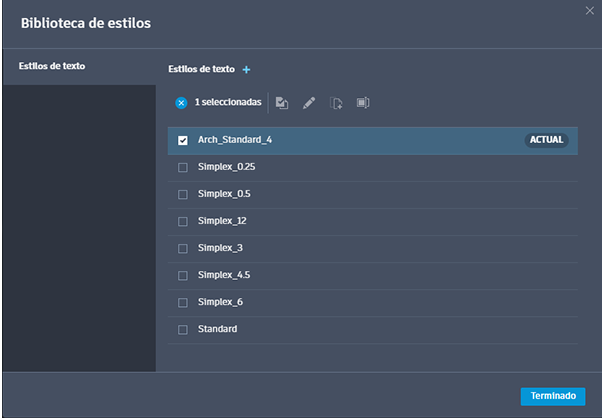Enable the Simplex_3 checkbox

(182, 248)
